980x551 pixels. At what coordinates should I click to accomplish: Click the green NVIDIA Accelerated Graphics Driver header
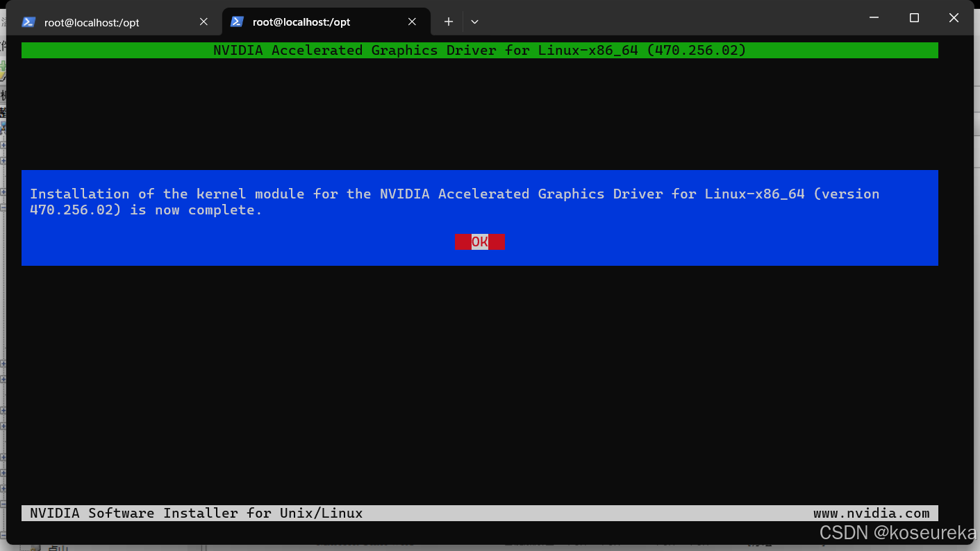pos(480,50)
